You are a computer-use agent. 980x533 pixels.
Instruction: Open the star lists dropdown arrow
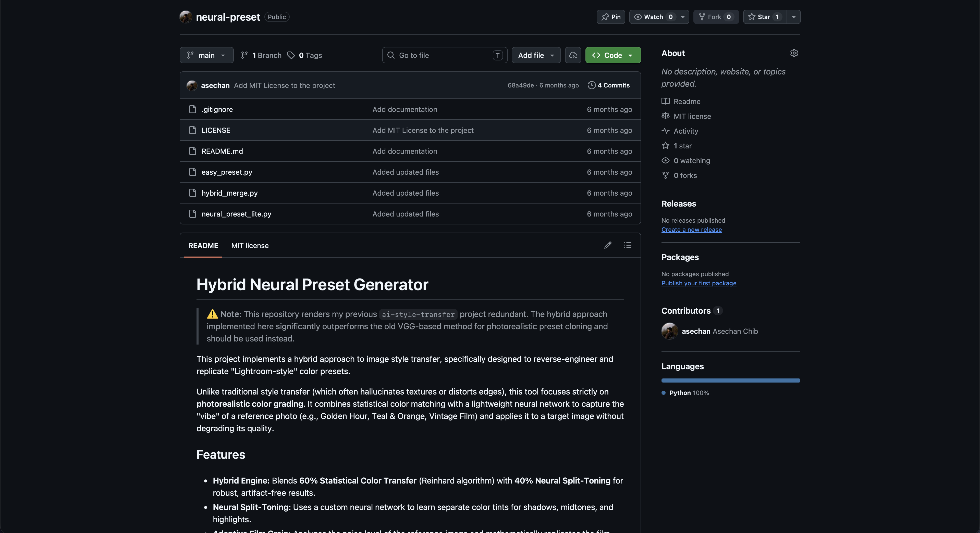[x=794, y=17]
